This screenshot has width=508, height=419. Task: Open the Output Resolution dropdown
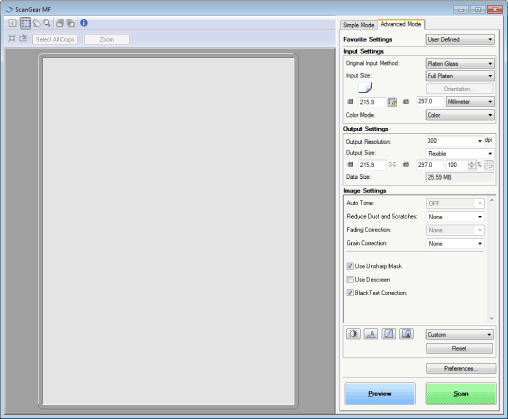coord(455,141)
